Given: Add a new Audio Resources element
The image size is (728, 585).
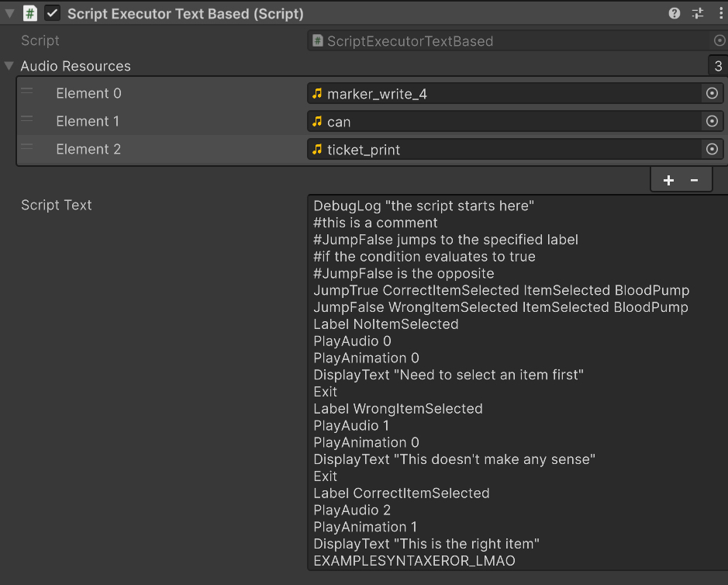Looking at the screenshot, I should (668, 180).
